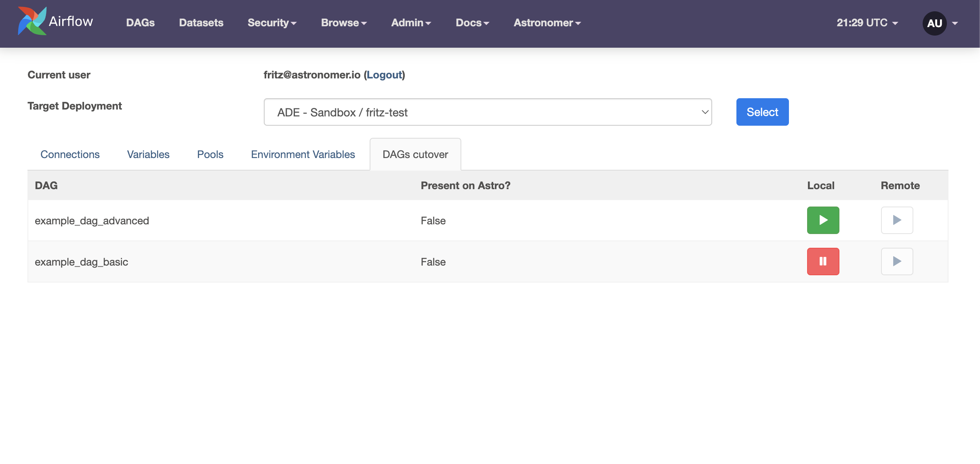This screenshot has width=980, height=464.
Task: Unpause local example_dag_advanced with green play button
Action: pos(823,220)
